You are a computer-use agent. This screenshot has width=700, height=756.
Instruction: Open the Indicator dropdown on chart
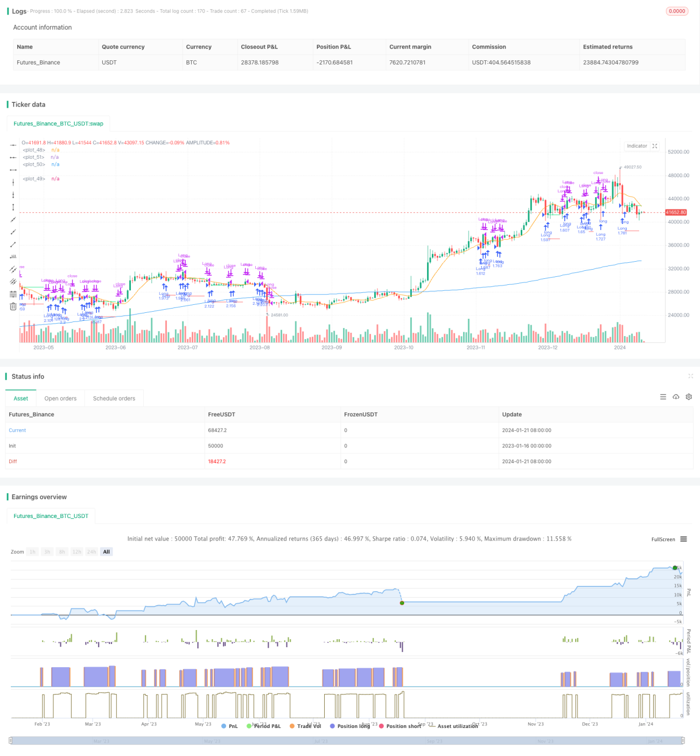(x=637, y=146)
